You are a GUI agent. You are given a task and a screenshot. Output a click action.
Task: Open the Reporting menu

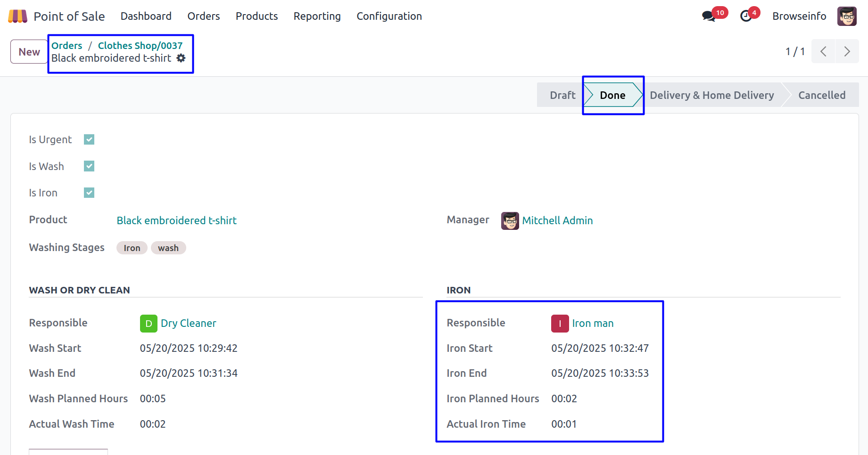pos(317,16)
